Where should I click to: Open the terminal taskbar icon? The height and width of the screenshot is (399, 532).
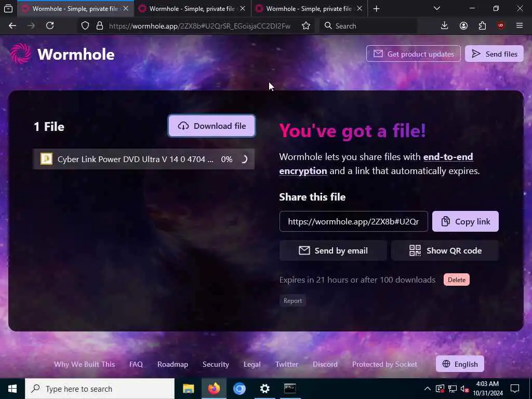[x=290, y=389]
